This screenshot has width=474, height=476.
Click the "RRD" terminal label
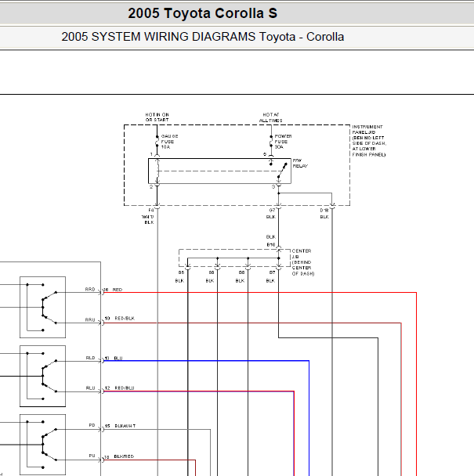point(90,290)
